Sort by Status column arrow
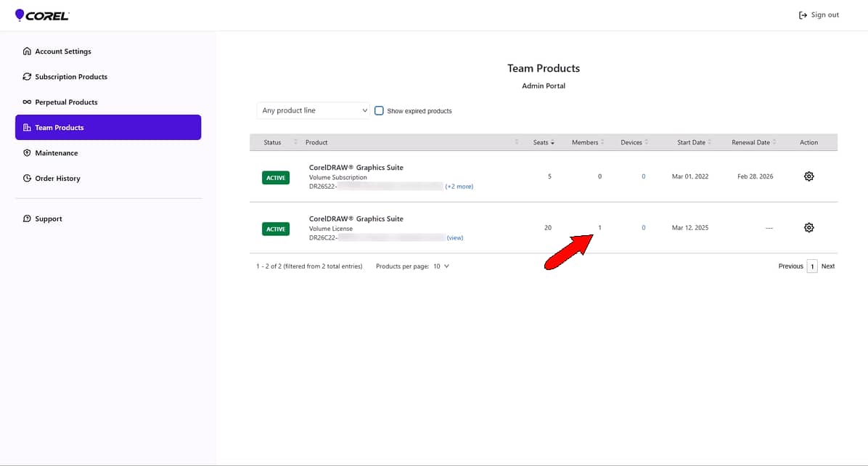The image size is (868, 466). point(295,142)
